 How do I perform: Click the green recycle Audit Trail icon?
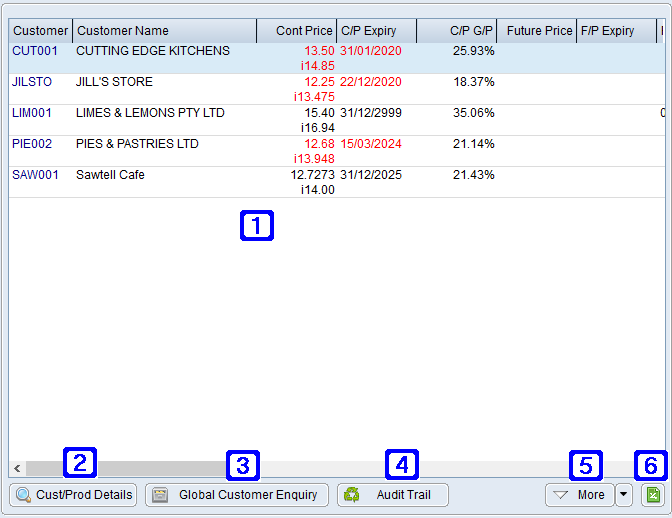[x=351, y=495]
